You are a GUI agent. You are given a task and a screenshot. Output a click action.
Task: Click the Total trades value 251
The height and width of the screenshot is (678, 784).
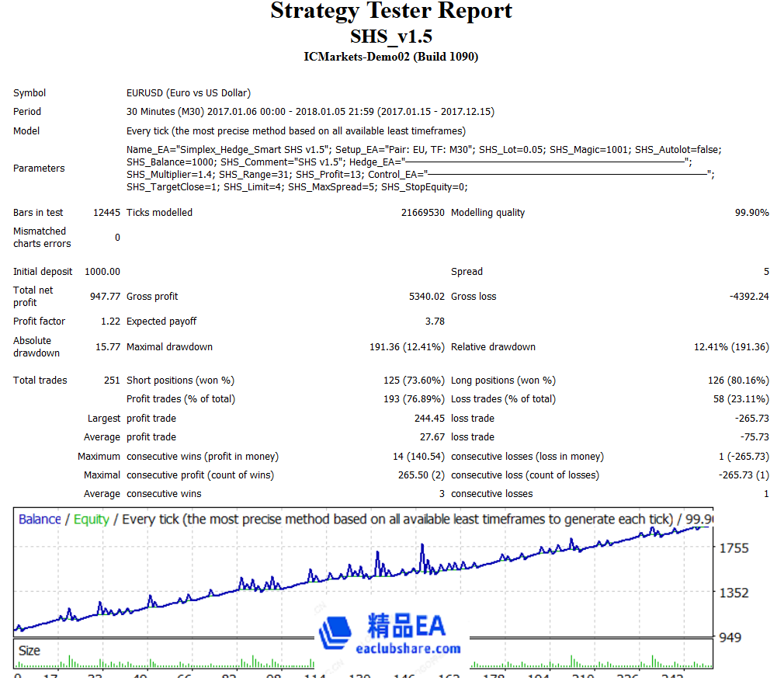pyautogui.click(x=110, y=380)
